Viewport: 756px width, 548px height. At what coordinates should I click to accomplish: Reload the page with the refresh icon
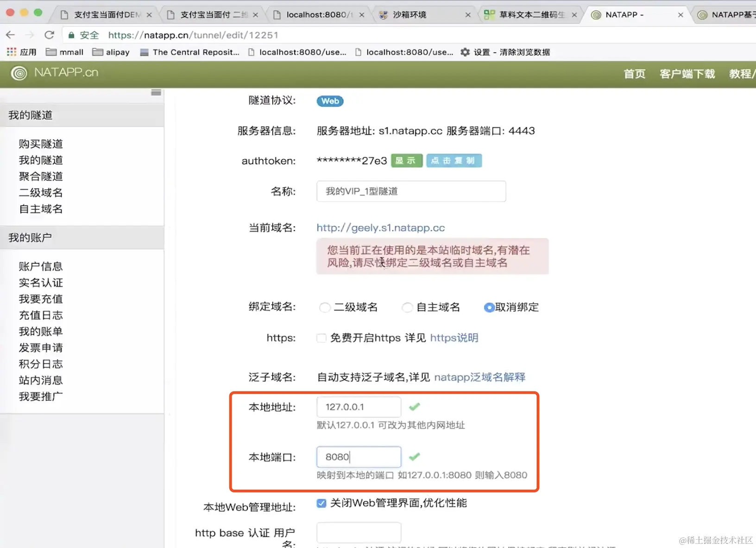(x=49, y=35)
